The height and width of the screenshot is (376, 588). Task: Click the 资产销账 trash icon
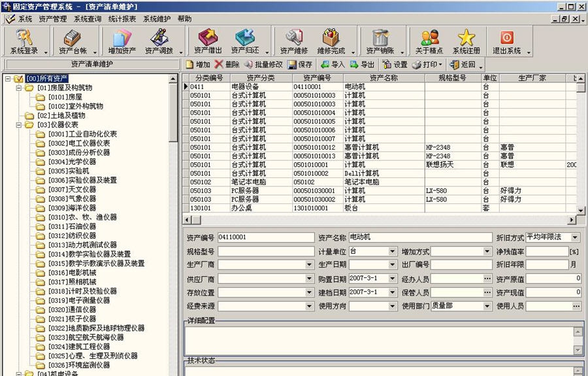(380, 41)
